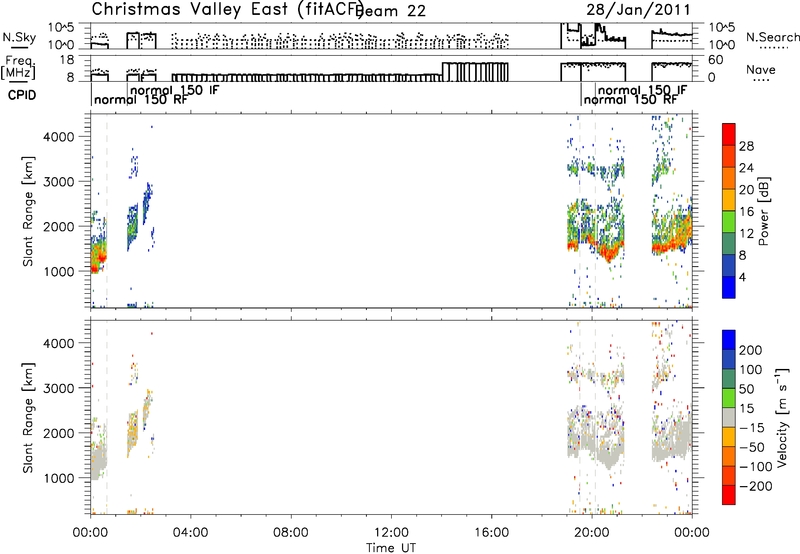Image resolution: width=800 pixels, height=554 pixels.
Task: Click the 20 tick on Power colorbar
Action: (746, 190)
